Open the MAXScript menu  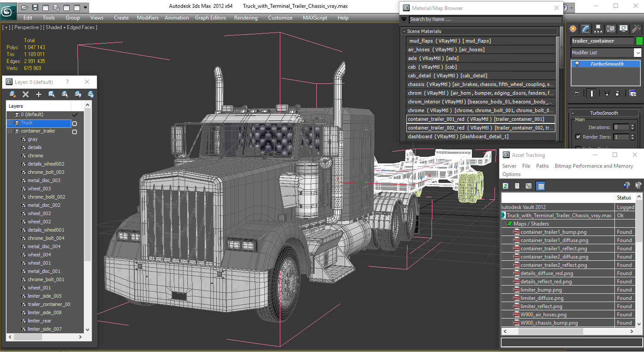[315, 18]
